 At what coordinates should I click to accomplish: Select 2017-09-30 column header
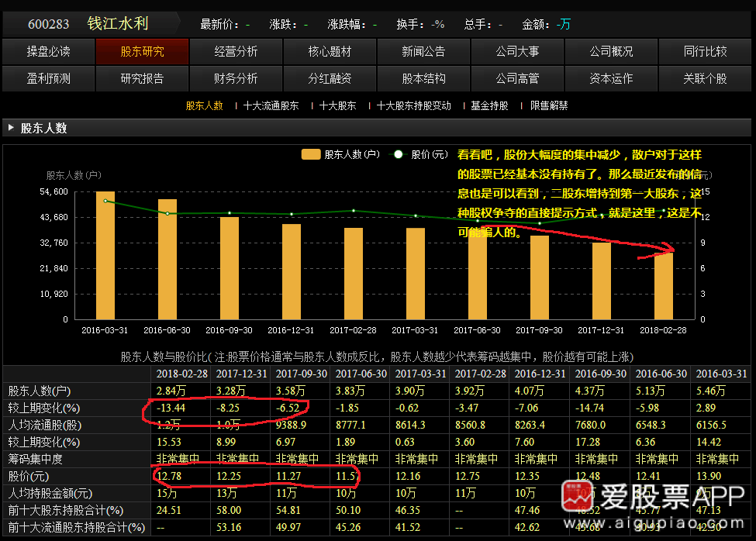click(x=302, y=374)
